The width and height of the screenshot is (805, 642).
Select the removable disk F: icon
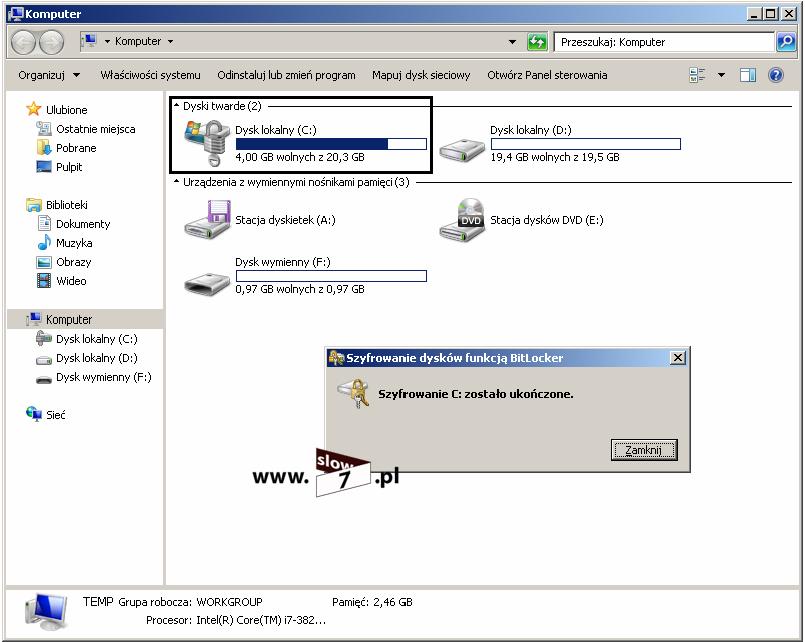(x=207, y=284)
